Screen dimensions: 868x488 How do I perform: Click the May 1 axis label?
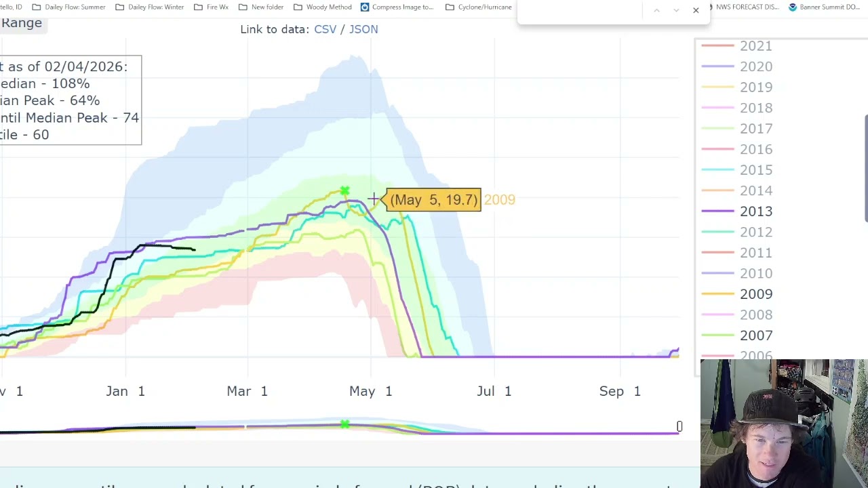click(x=370, y=391)
